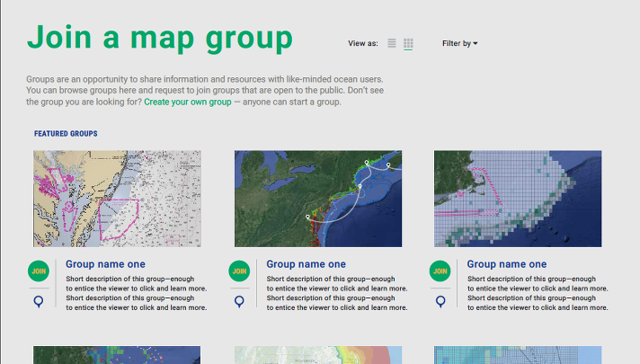Open the bottom-middle partially visible map thumbnail
This screenshot has width=640, height=364.
point(318,355)
